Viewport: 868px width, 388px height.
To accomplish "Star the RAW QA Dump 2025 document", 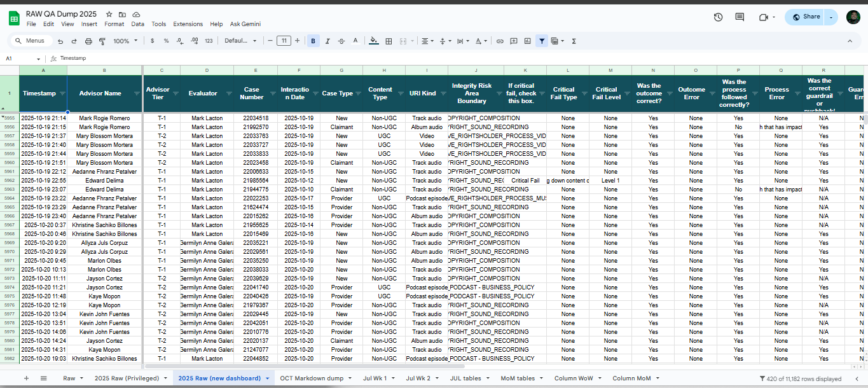I will tap(109, 14).
